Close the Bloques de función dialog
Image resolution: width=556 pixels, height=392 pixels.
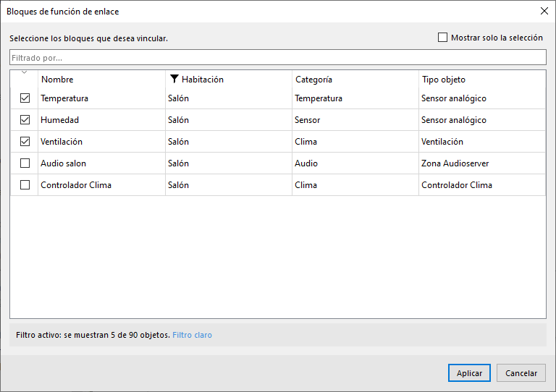pyautogui.click(x=544, y=11)
